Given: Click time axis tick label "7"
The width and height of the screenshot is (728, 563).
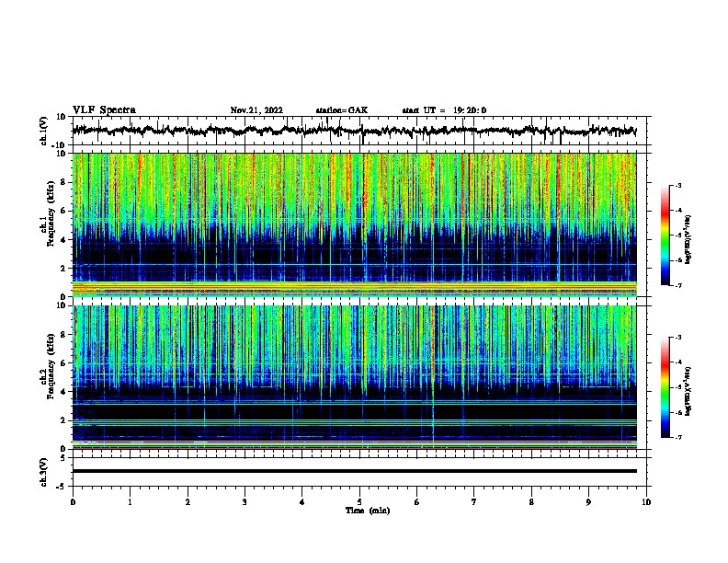Looking at the screenshot, I should (474, 502).
